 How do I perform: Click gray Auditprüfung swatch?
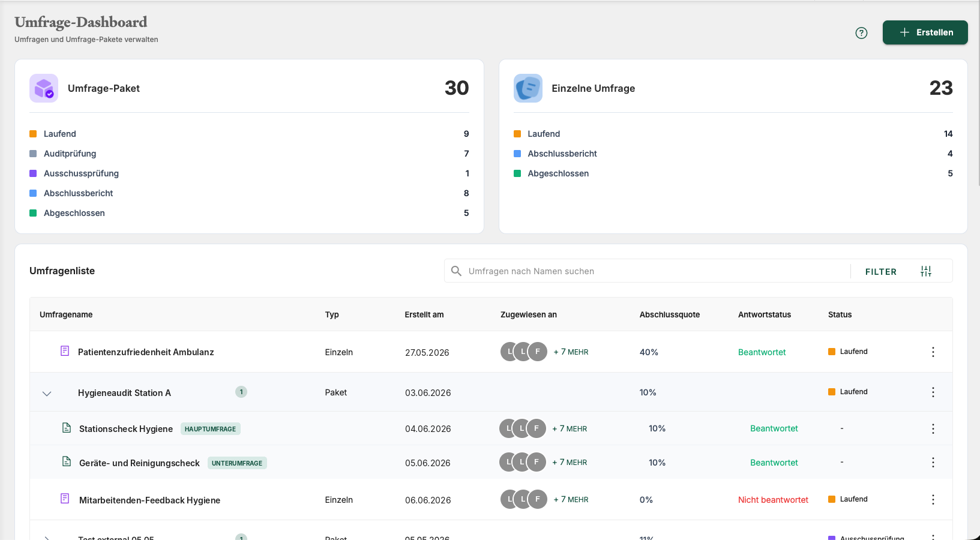click(33, 154)
